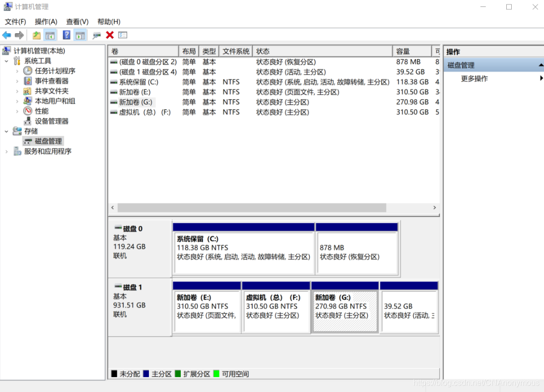
Task: Sort by the 布局 column header
Action: (189, 51)
